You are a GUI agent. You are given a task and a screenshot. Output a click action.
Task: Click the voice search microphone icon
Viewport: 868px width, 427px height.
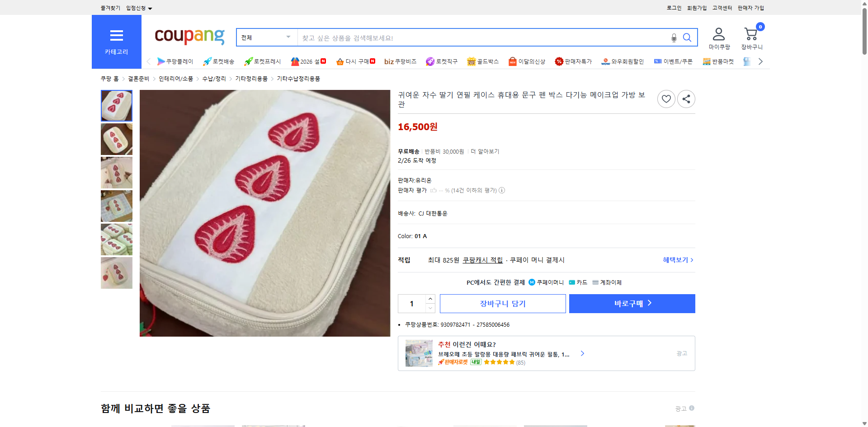coord(674,38)
